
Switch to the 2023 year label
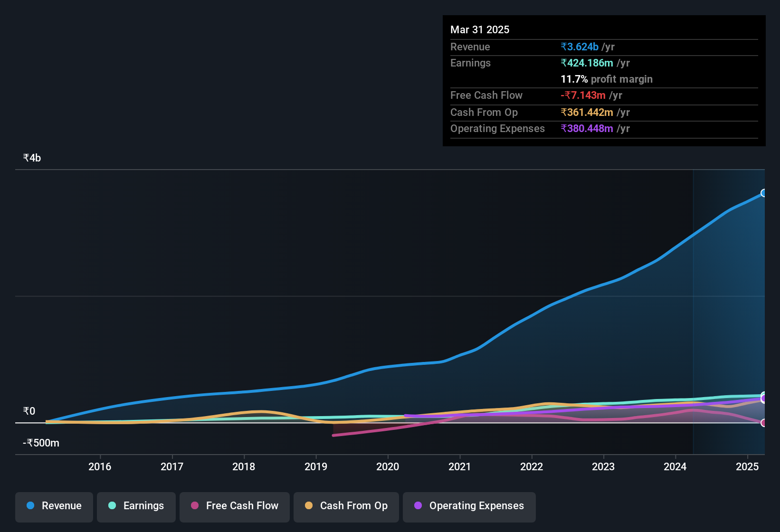click(x=603, y=467)
